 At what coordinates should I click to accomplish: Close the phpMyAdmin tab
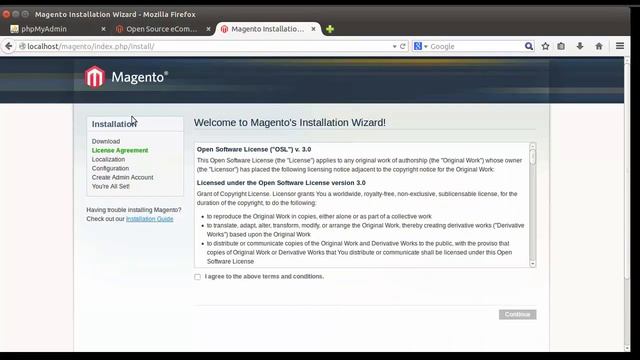coord(103,29)
